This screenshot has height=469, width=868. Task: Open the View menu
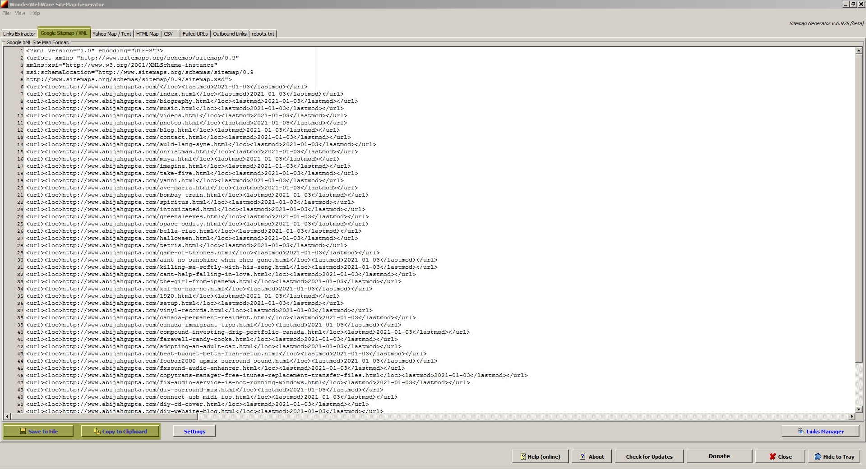[x=20, y=13]
